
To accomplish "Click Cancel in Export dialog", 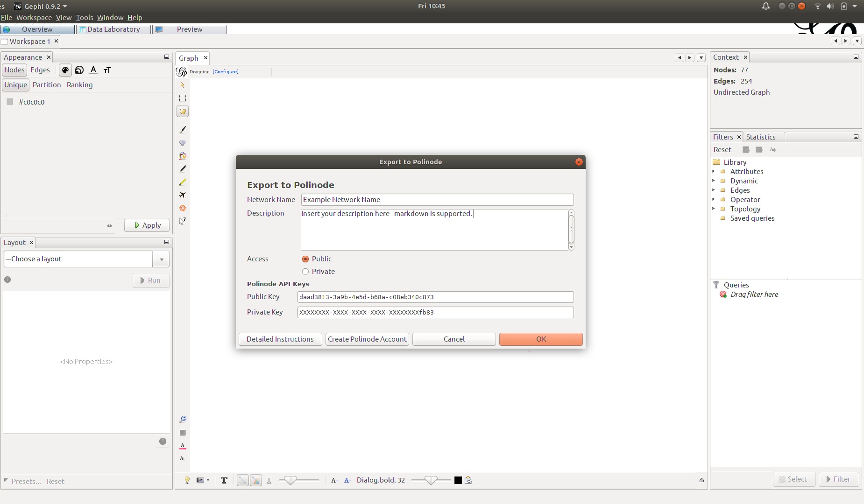I will (454, 339).
